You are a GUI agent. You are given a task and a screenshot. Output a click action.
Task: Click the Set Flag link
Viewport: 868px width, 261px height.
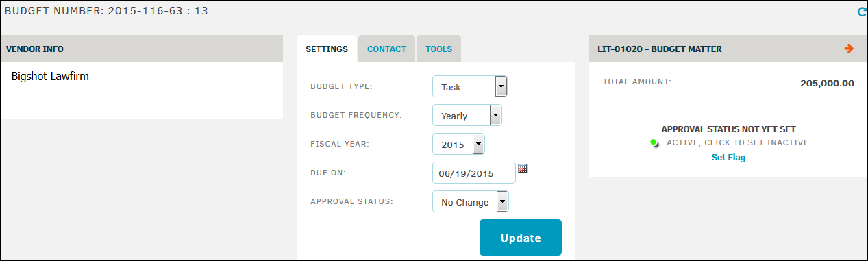pos(728,157)
